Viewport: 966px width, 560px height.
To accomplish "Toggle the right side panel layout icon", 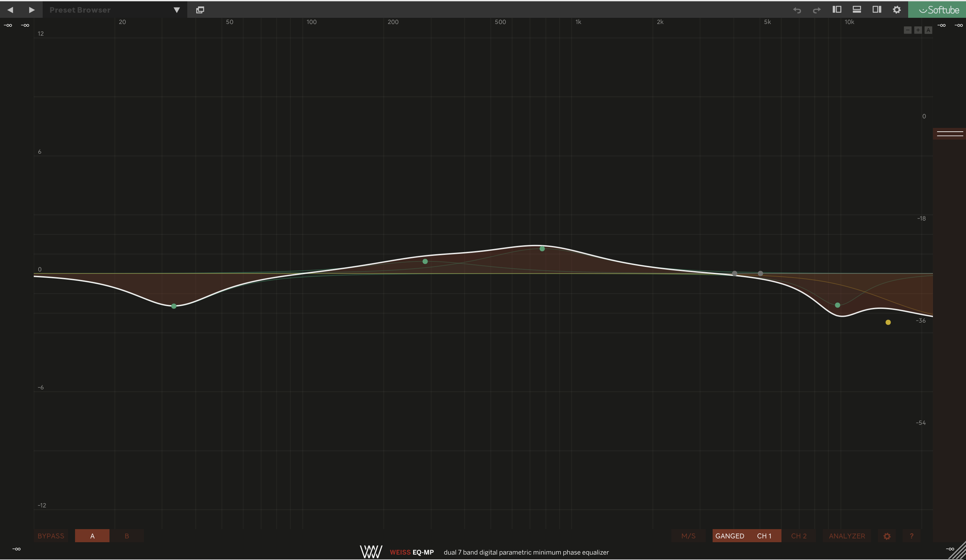I will pos(877,10).
